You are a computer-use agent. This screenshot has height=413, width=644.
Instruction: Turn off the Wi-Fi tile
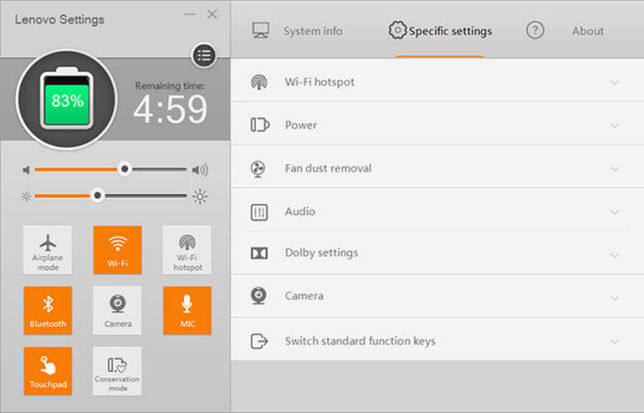pyautogui.click(x=117, y=250)
